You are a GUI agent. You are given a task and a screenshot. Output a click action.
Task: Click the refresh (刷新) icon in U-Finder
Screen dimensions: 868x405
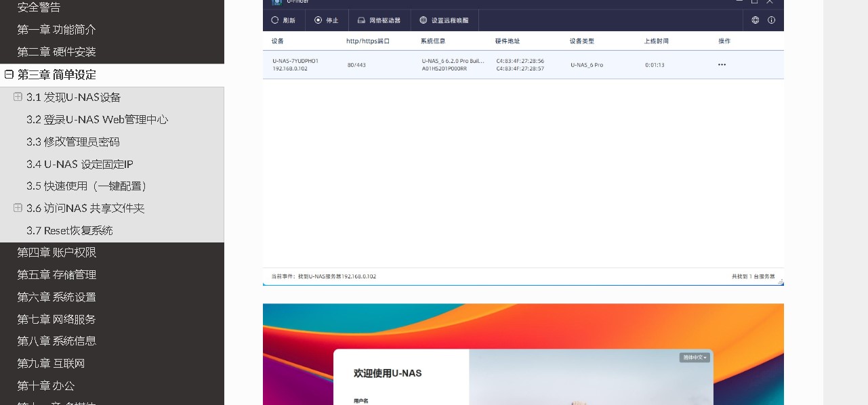275,20
